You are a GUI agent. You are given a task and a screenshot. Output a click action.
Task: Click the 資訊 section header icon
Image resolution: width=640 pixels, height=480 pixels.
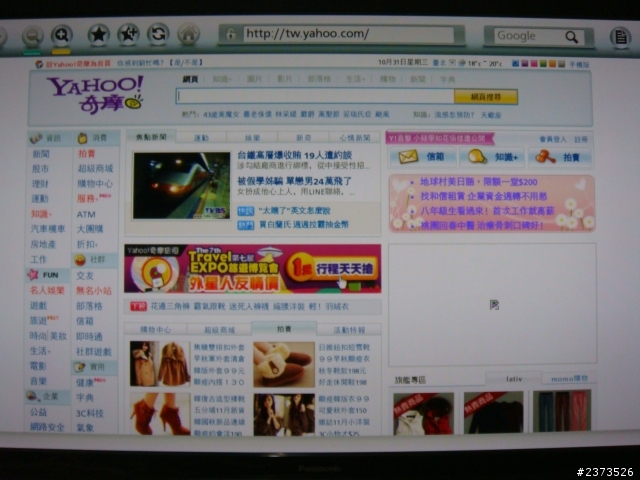(x=36, y=138)
